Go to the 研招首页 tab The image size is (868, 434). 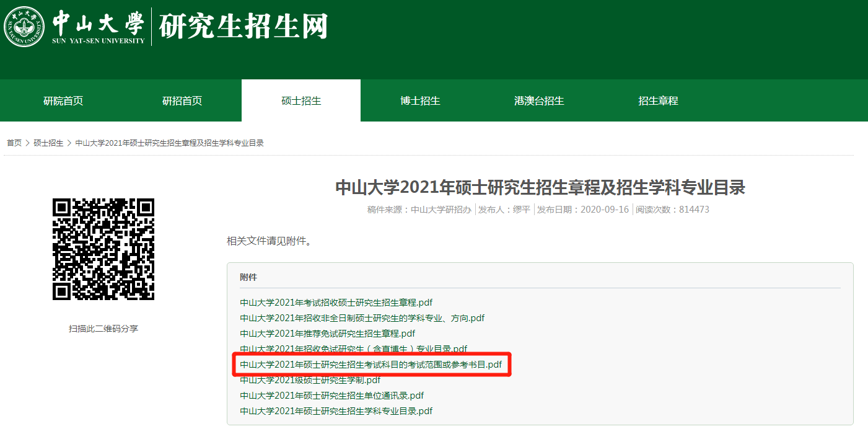[x=182, y=100]
